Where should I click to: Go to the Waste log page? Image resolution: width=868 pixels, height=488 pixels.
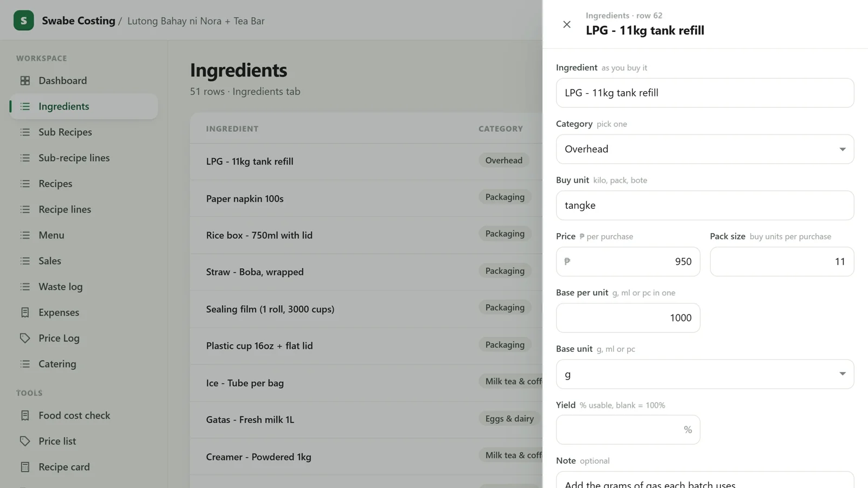click(x=84, y=287)
